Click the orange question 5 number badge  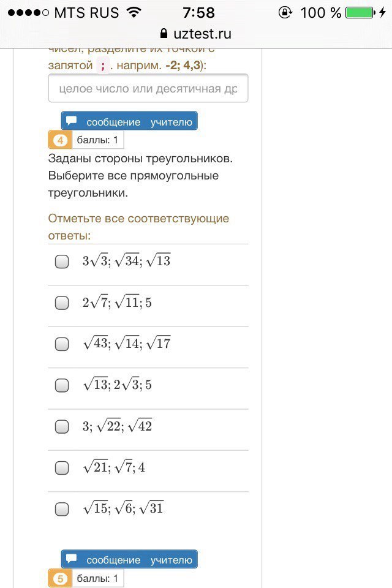(x=59, y=578)
